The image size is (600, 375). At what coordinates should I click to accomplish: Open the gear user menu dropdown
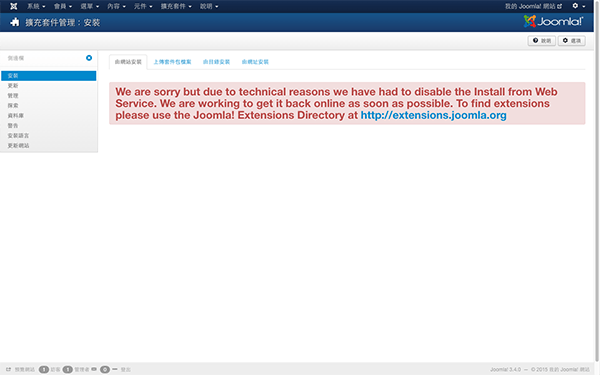(x=579, y=6)
